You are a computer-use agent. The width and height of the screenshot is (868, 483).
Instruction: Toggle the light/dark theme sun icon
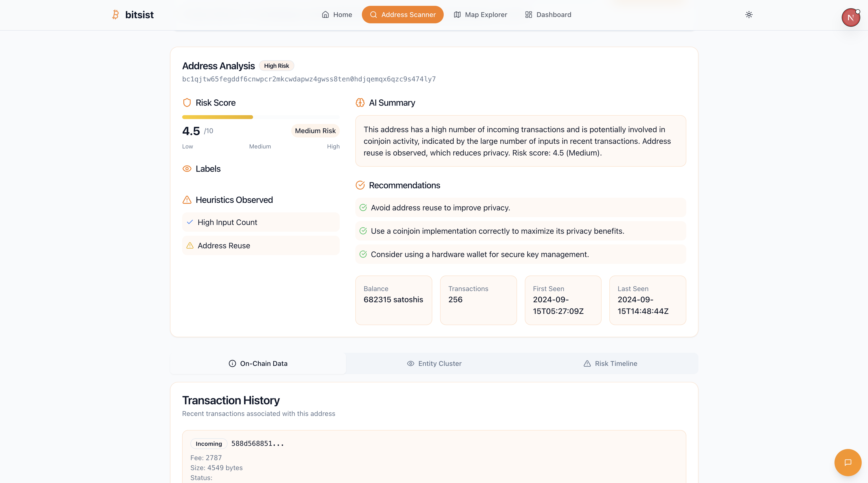[x=749, y=15]
